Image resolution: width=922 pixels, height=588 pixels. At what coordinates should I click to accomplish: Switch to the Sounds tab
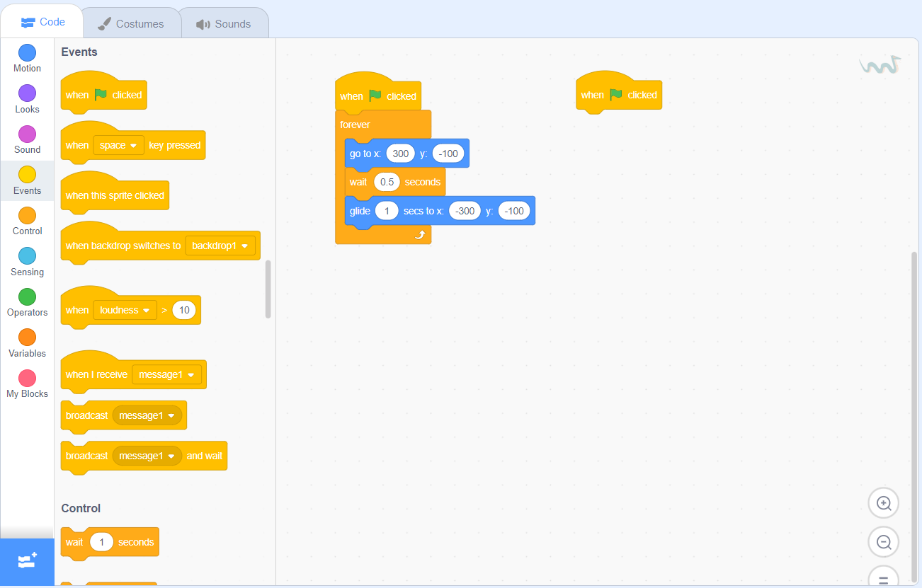pyautogui.click(x=224, y=23)
